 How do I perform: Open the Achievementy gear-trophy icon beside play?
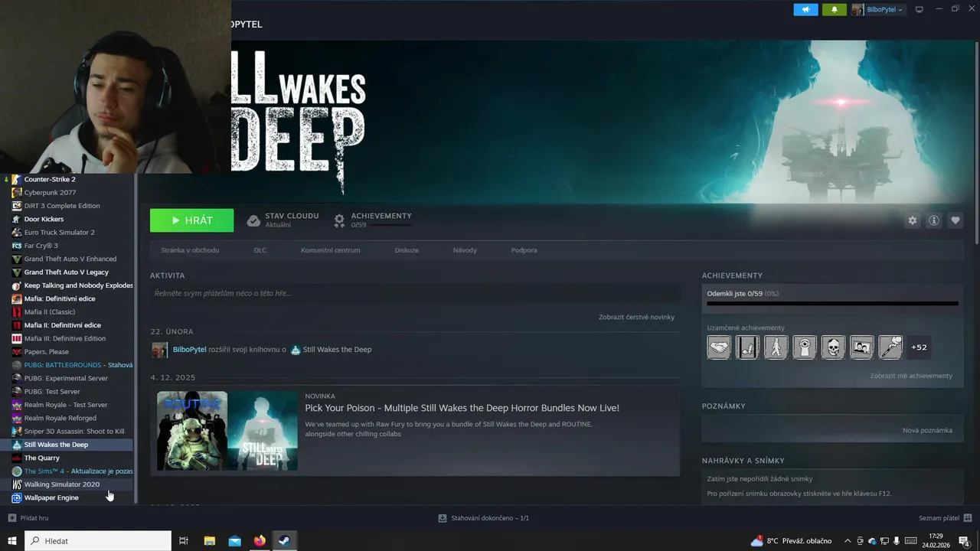coord(339,220)
